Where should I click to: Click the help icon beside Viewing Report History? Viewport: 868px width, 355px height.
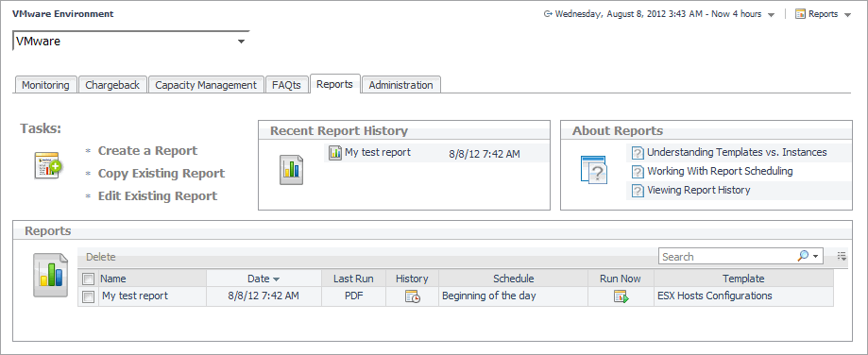[638, 191]
